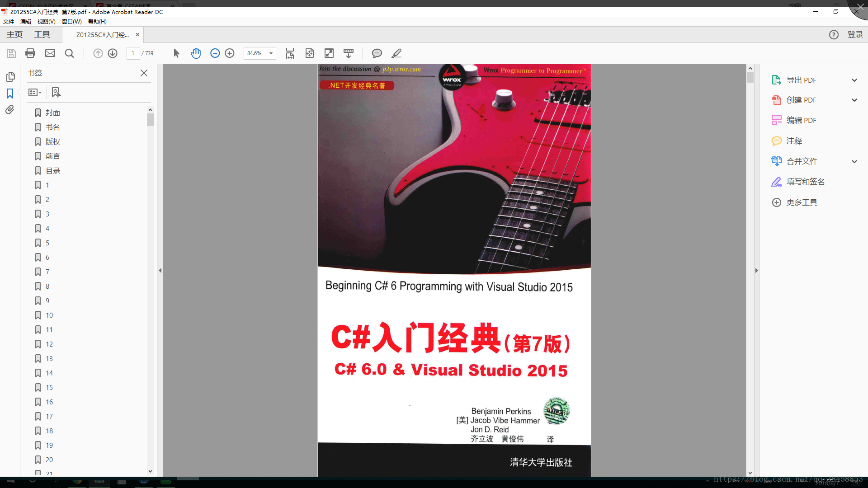Click the fit one full page icon

click(x=310, y=53)
